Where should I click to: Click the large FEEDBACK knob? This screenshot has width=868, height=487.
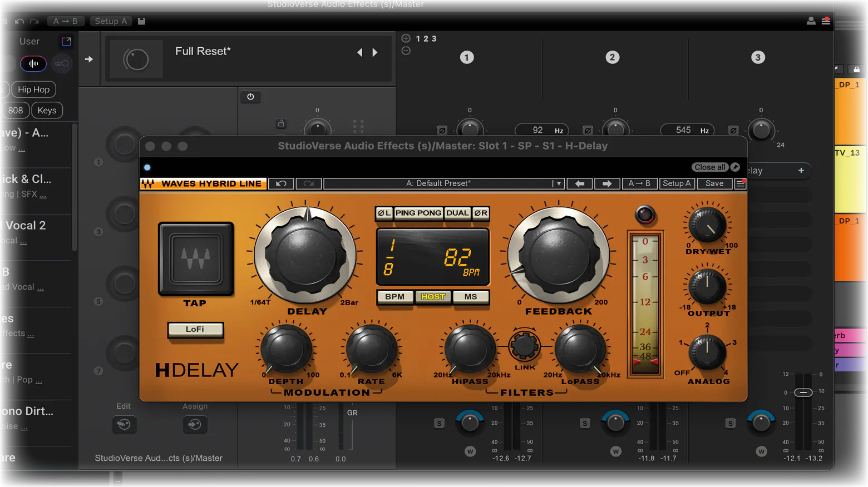coord(558,256)
